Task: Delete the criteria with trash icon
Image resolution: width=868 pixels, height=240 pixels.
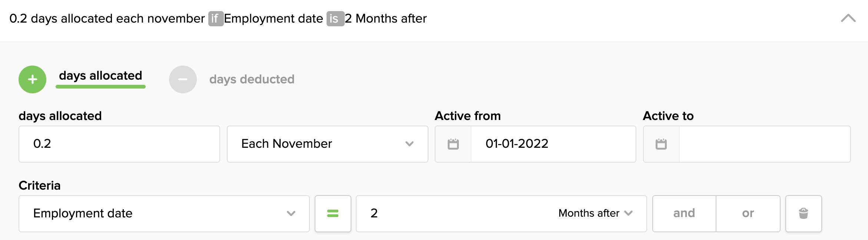Action: [804, 213]
